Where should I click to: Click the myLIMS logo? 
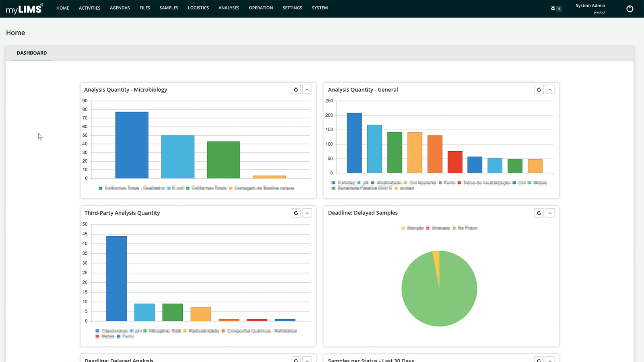[24, 9]
